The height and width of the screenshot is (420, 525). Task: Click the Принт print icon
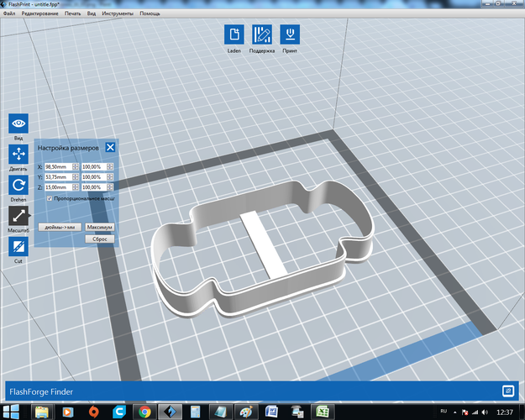point(290,34)
